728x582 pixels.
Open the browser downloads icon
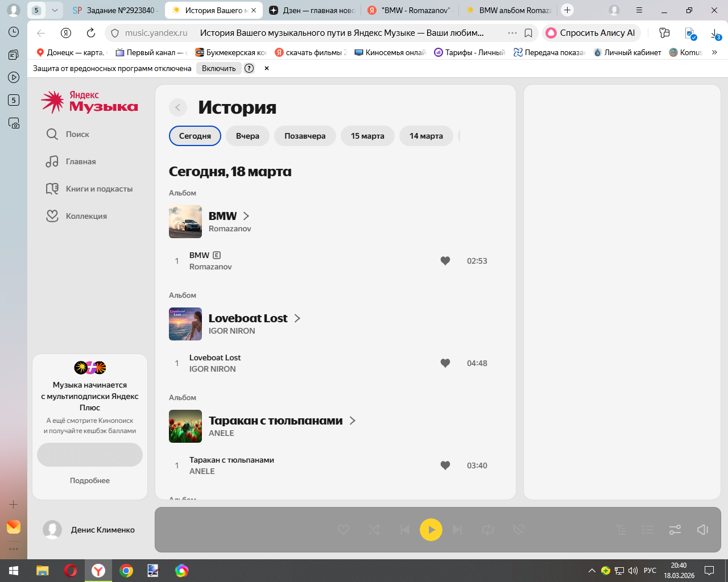716,34
